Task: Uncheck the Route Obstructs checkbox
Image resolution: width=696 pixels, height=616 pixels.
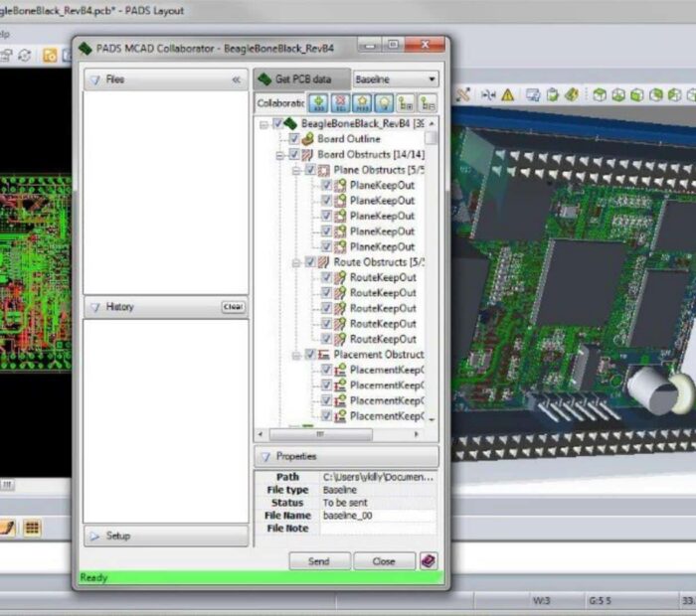Action: point(310,262)
